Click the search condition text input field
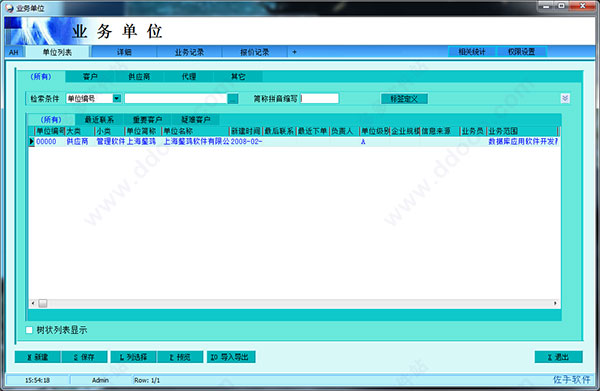Screen dimensions: 600x391 pyautogui.click(x=176, y=99)
